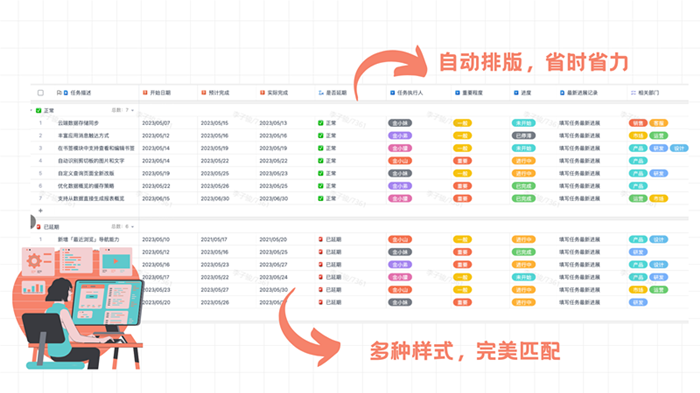
Task: Click the text icon of 最新进展记录 column
Action: pos(562,93)
